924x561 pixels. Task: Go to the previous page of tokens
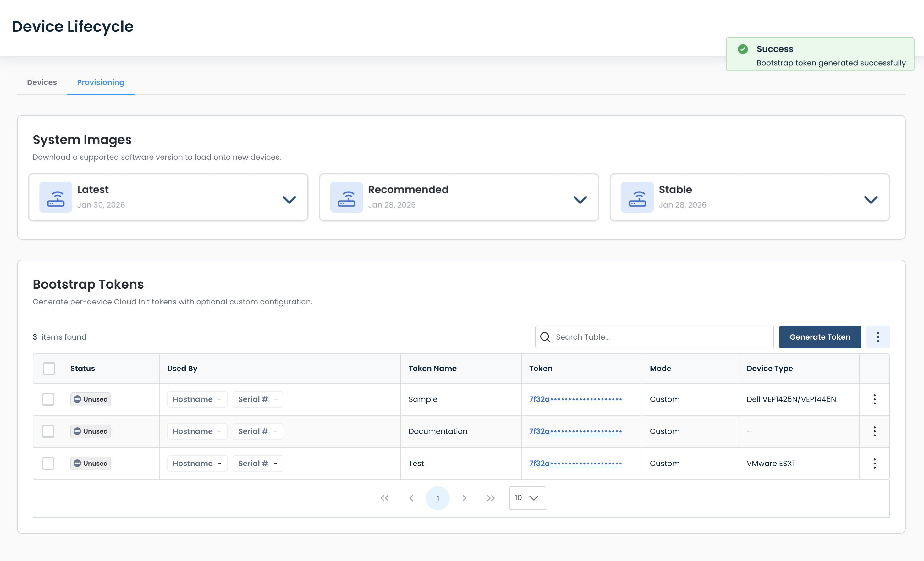pyautogui.click(x=411, y=498)
